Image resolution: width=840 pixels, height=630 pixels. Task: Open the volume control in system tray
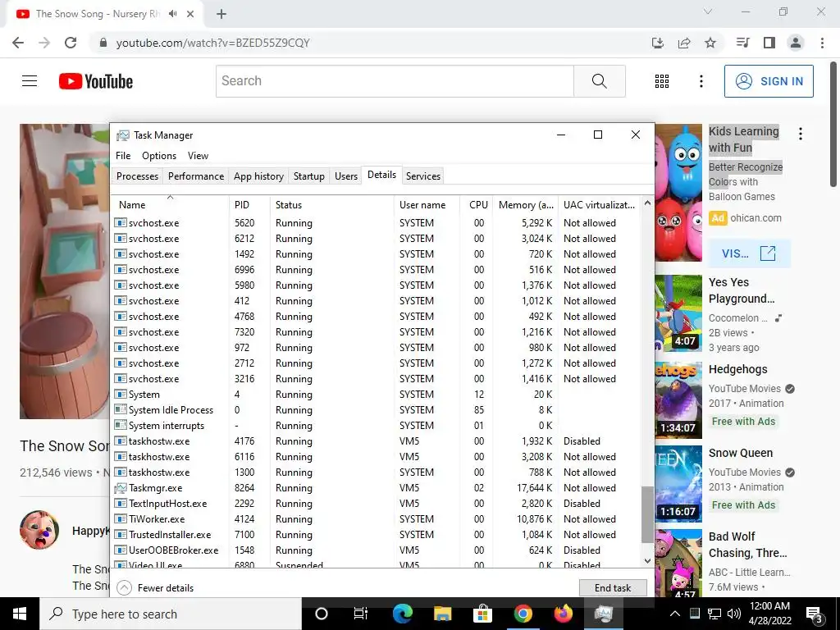(x=734, y=614)
